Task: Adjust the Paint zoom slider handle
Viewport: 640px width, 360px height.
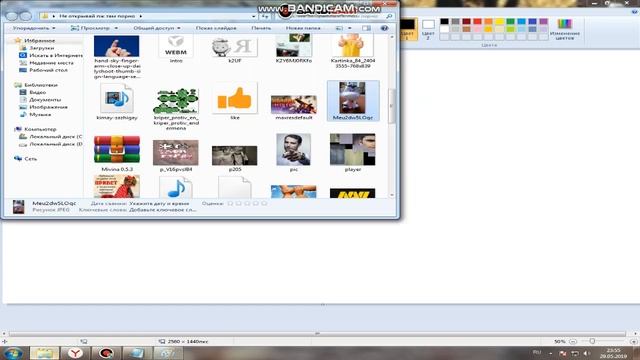Action: pyautogui.click(x=592, y=341)
